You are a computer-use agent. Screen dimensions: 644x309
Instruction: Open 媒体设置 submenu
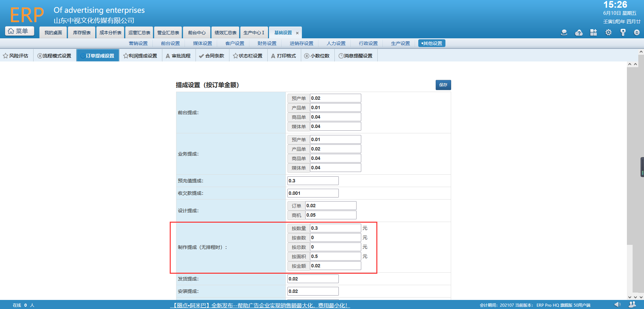[203, 43]
